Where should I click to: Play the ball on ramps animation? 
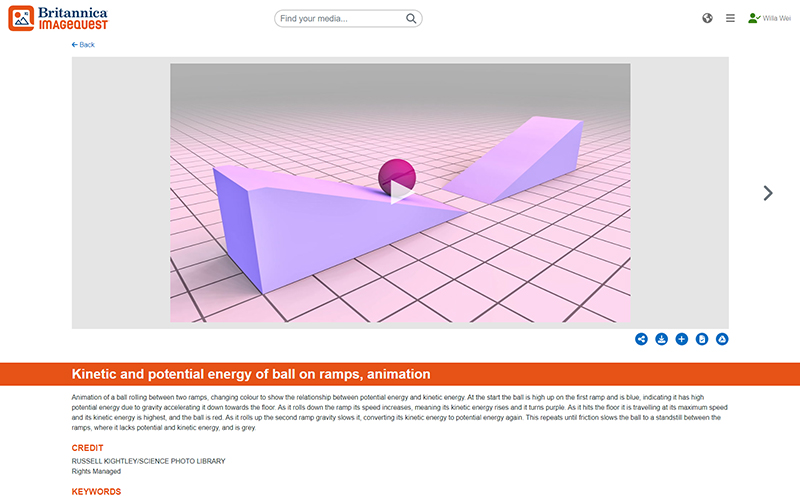[400, 192]
